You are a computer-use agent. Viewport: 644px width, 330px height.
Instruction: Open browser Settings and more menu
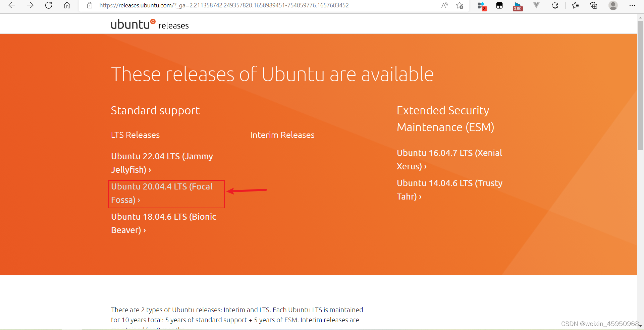pos(632,5)
